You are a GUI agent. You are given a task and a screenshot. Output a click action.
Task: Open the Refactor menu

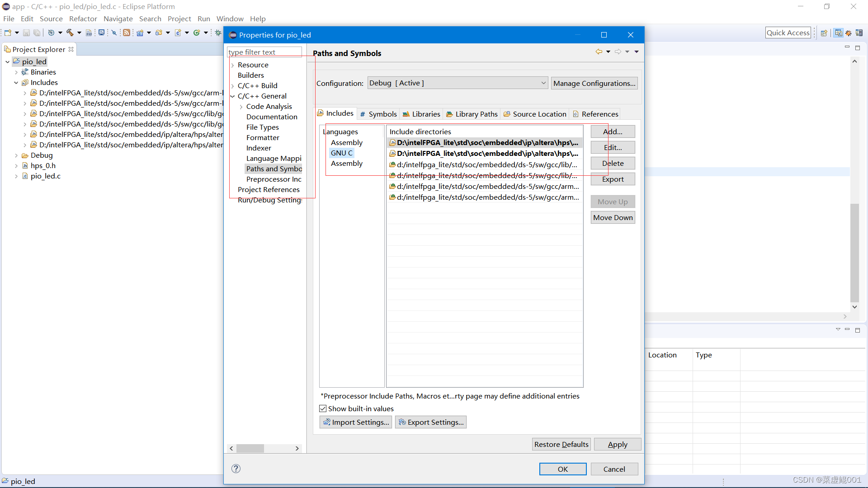click(x=83, y=19)
